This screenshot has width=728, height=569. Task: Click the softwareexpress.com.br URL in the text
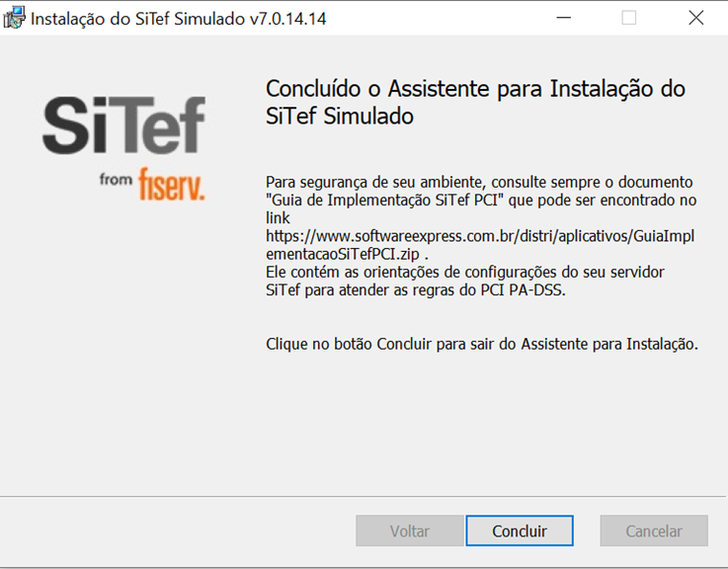(x=480, y=236)
